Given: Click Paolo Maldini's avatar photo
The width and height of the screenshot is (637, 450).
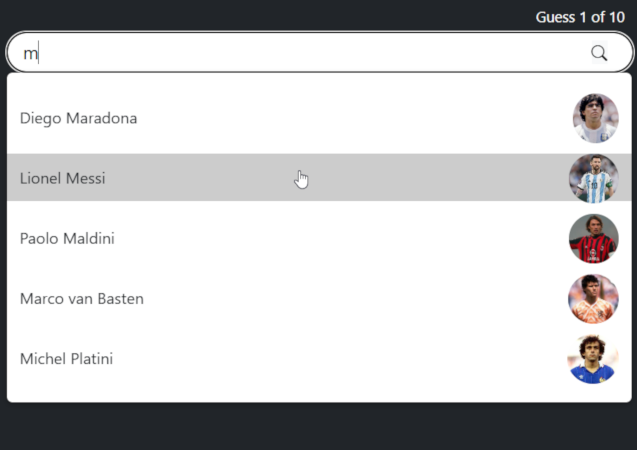Looking at the screenshot, I should 594,239.
